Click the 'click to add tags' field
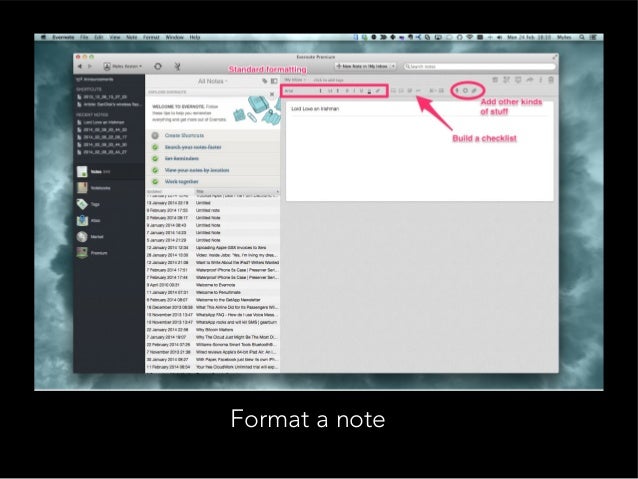 [x=328, y=80]
